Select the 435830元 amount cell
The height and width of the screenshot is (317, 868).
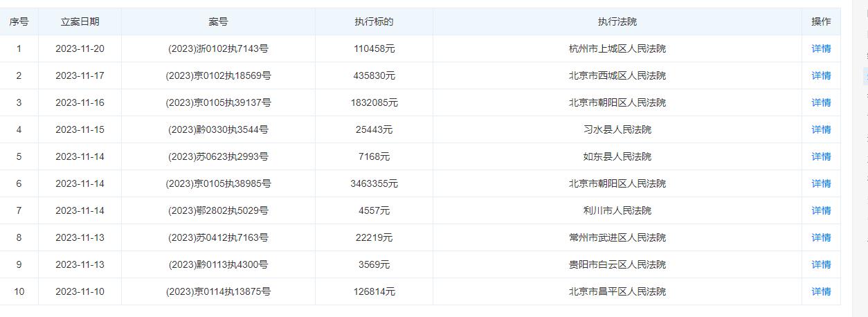coord(374,75)
